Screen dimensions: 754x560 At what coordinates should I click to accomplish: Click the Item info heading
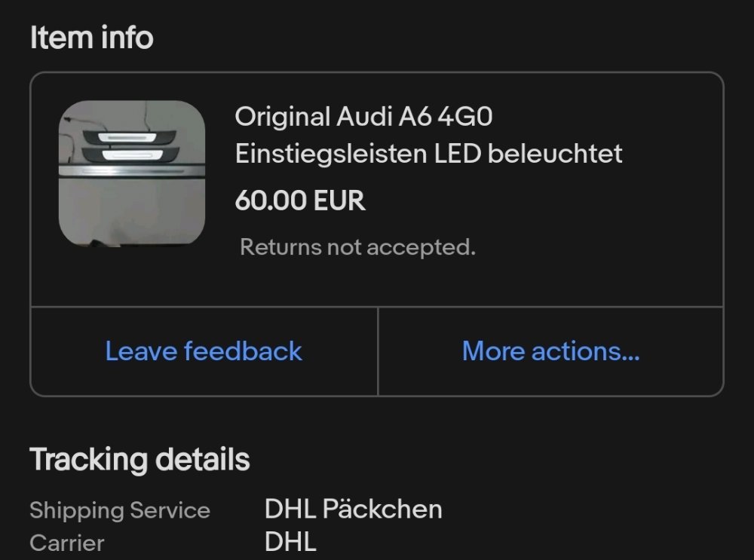tap(91, 38)
